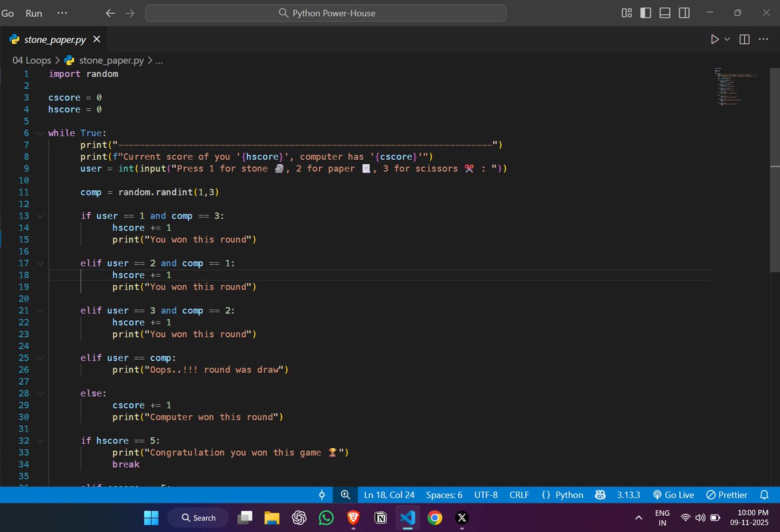Open Google Chrome from taskbar
The height and width of the screenshot is (532, 780).
[x=435, y=518]
